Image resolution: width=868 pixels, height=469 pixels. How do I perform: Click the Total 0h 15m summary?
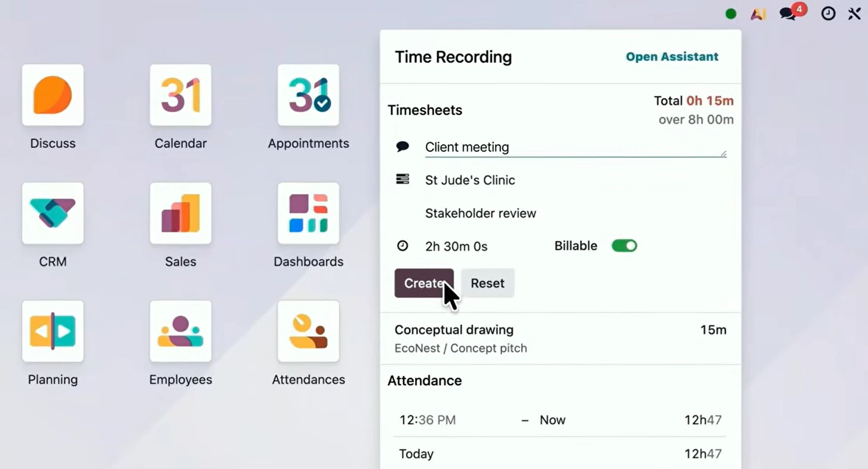point(693,100)
